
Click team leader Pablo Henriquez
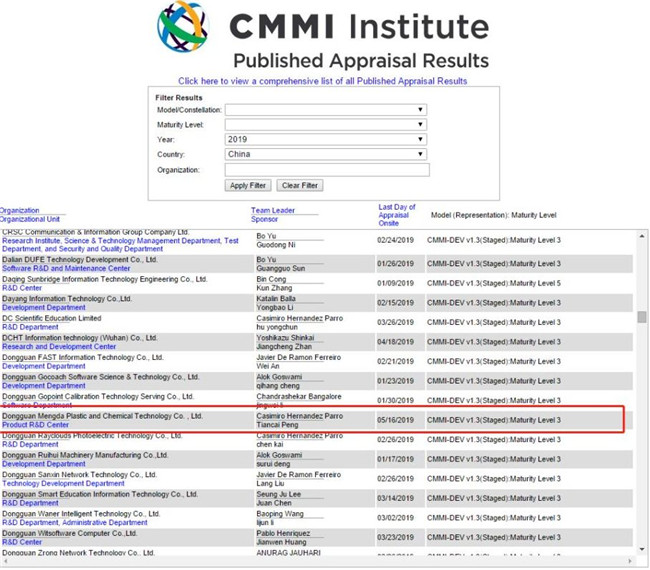[283, 533]
